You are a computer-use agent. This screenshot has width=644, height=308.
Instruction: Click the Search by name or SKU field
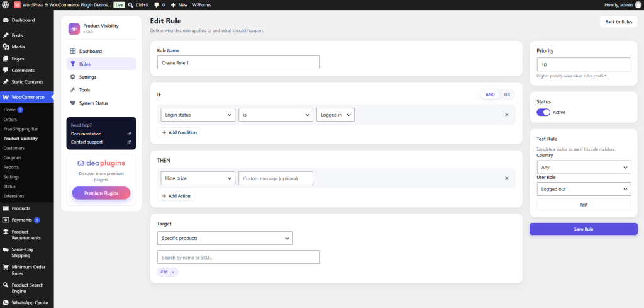click(x=238, y=257)
